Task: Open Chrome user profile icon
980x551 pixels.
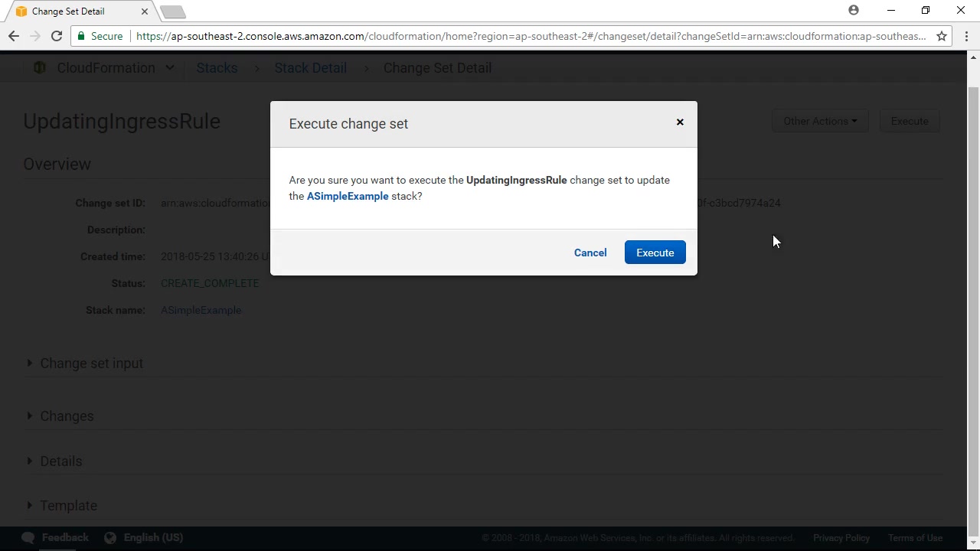Action: click(854, 10)
